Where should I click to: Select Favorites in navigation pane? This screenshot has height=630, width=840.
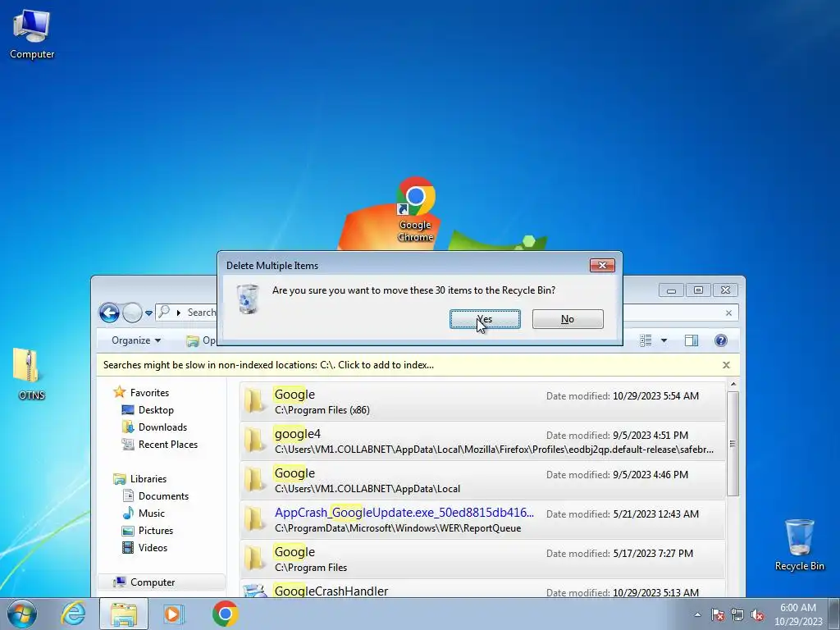[x=149, y=393]
